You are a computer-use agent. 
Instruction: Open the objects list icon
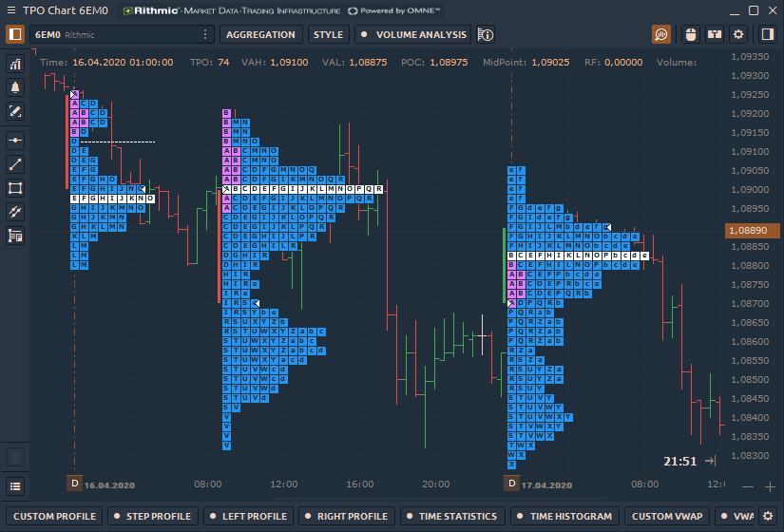(15, 486)
